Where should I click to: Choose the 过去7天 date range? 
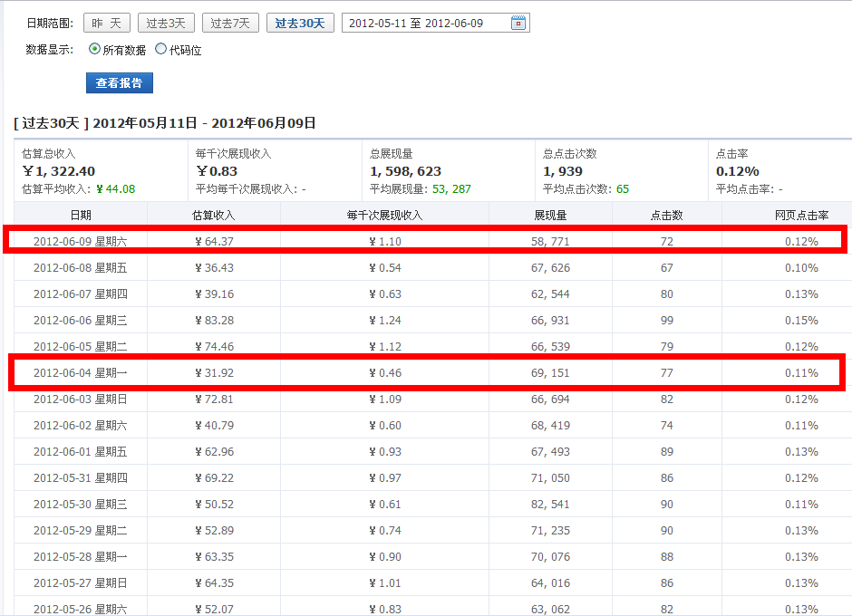pyautogui.click(x=230, y=23)
